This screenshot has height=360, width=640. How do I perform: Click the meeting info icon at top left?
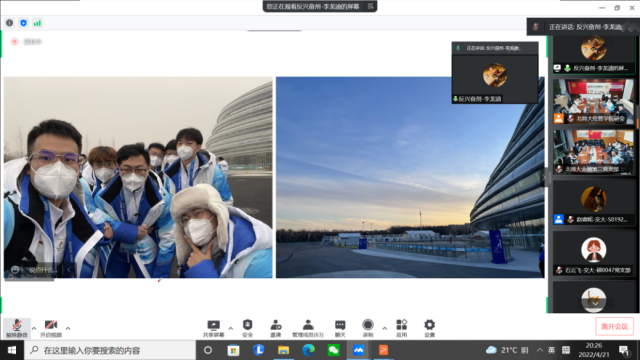pos(9,23)
